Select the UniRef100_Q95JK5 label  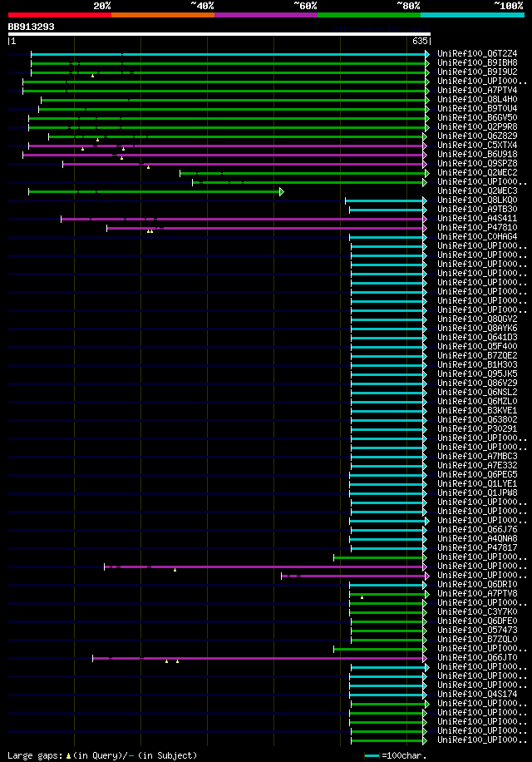477,374
